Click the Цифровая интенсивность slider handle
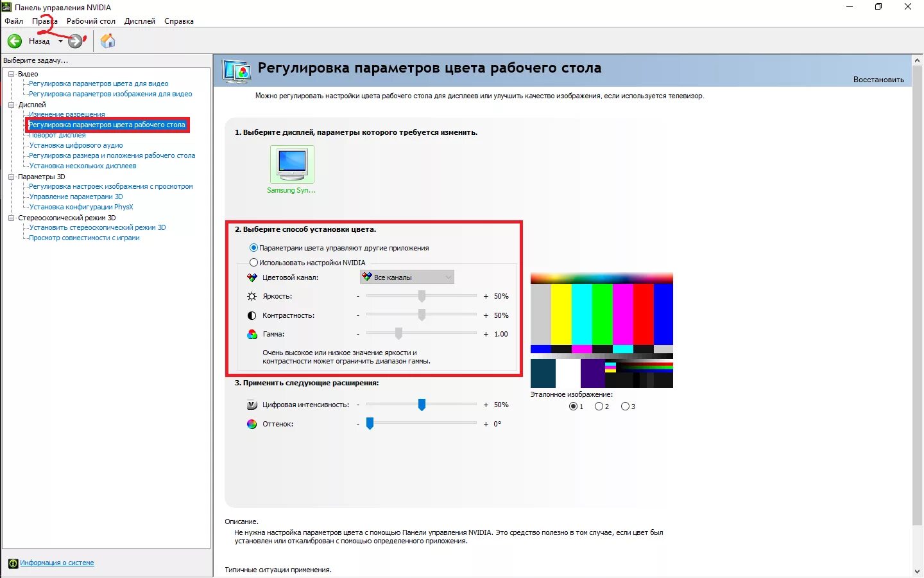The width and height of the screenshot is (924, 578). pos(422,404)
